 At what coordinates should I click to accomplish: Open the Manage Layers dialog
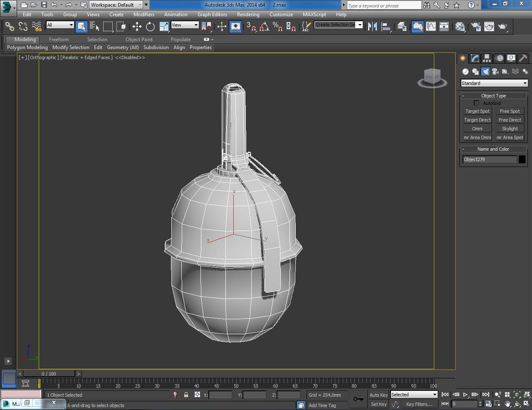click(402, 27)
